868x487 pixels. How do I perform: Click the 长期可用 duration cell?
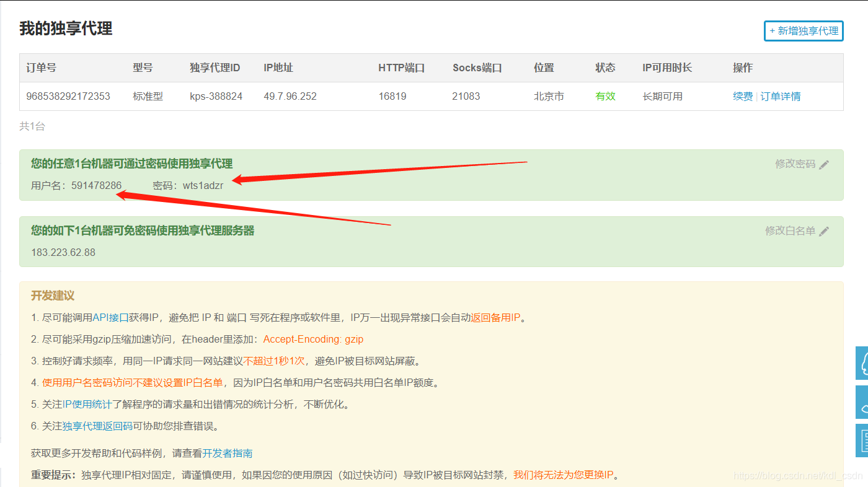(x=662, y=97)
